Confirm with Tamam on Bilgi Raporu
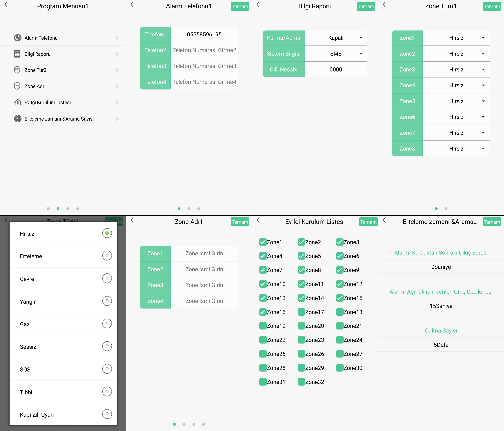 366,6
